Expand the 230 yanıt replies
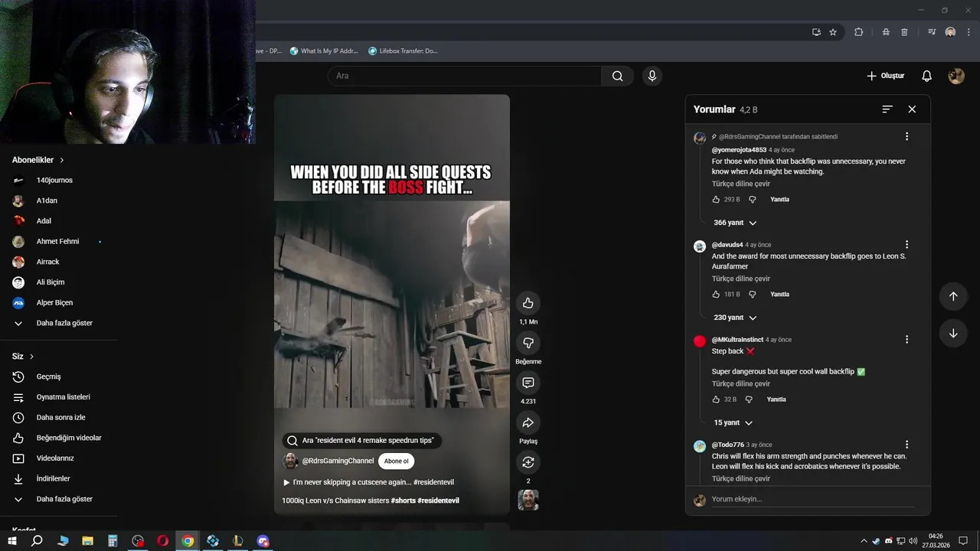This screenshot has height=551, width=980. click(x=735, y=318)
